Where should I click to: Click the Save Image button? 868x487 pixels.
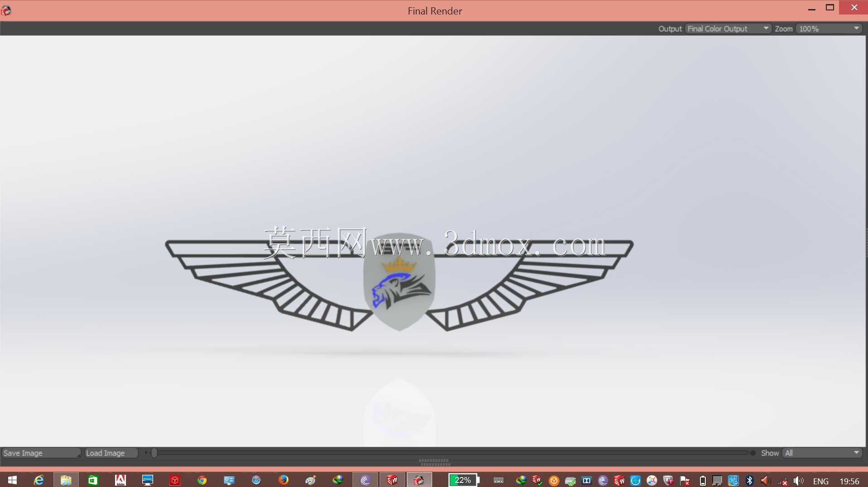click(x=41, y=453)
